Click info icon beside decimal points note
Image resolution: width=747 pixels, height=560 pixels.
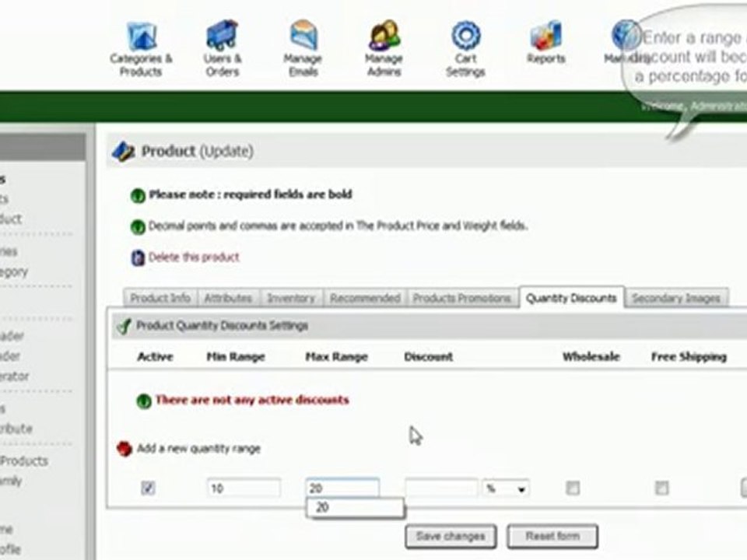pyautogui.click(x=138, y=226)
